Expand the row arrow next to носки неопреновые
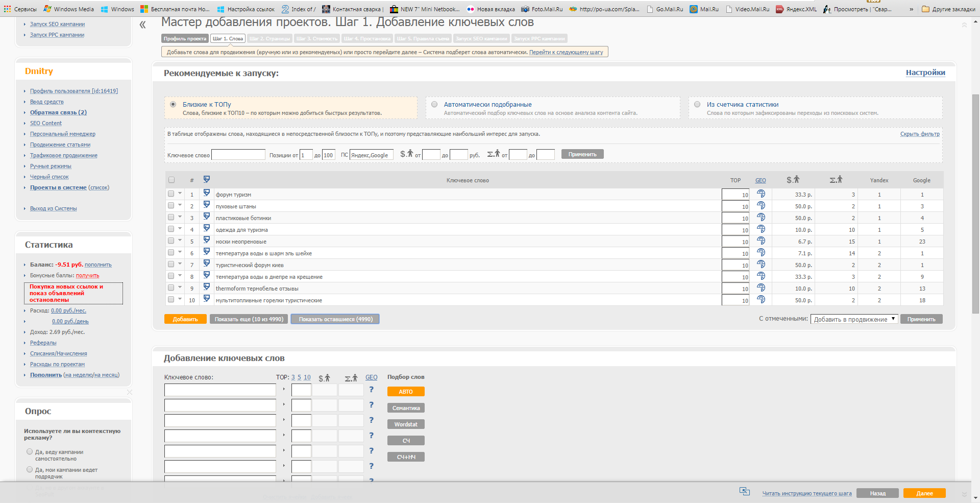The image size is (980, 503). pyautogui.click(x=180, y=240)
